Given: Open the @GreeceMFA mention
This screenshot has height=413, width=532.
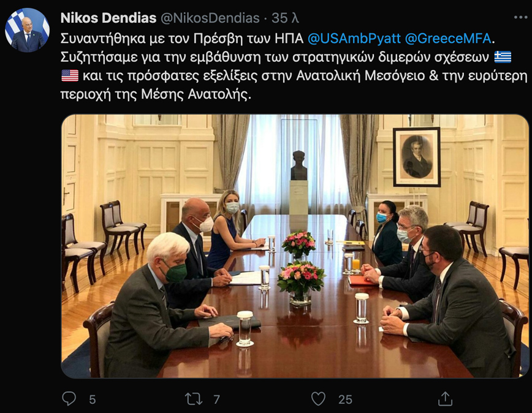Looking at the screenshot, I should 448,39.
